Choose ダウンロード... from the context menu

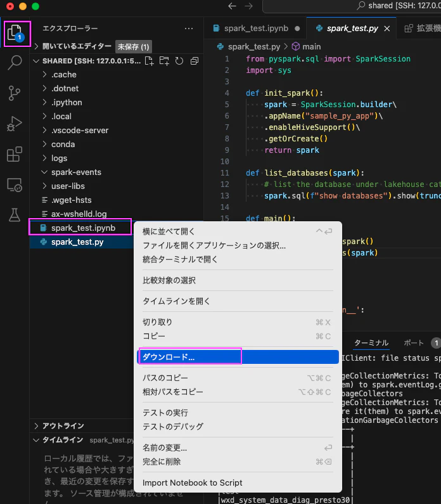click(x=238, y=357)
